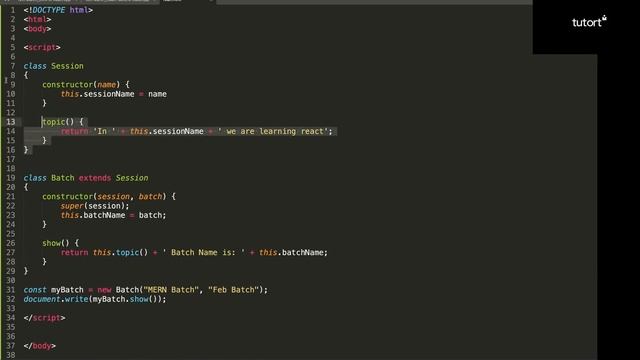Screen dimensions: 640x360
Task: Click line number 7 in the gutter
Action: [13, 66]
